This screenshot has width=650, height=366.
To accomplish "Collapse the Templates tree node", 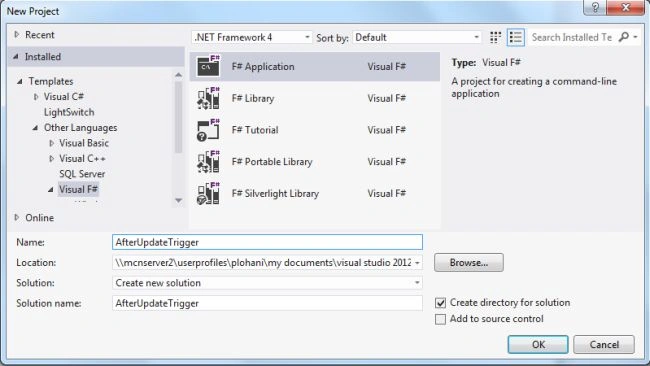I will pyautogui.click(x=19, y=81).
